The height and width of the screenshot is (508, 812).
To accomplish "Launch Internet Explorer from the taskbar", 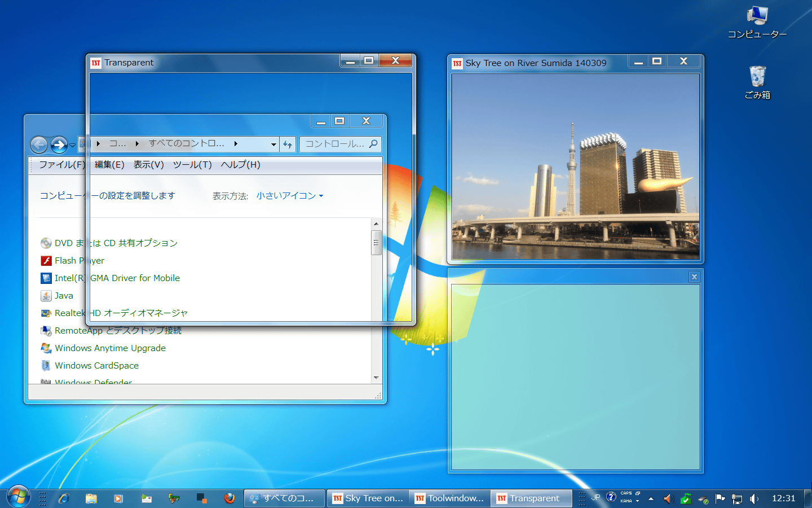I will click(x=64, y=498).
